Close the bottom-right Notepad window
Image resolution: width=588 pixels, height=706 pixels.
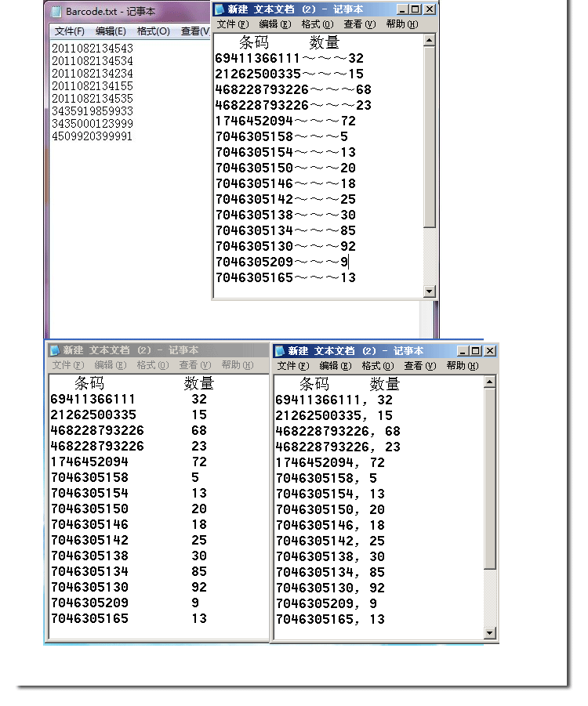pos(490,351)
